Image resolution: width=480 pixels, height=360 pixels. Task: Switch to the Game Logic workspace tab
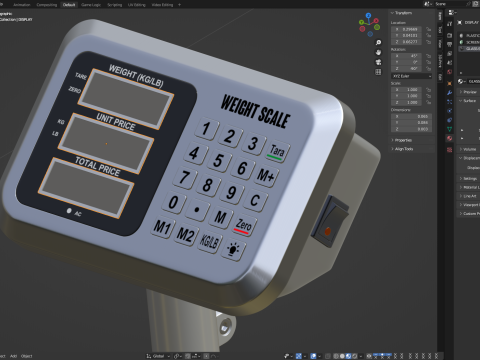click(91, 5)
